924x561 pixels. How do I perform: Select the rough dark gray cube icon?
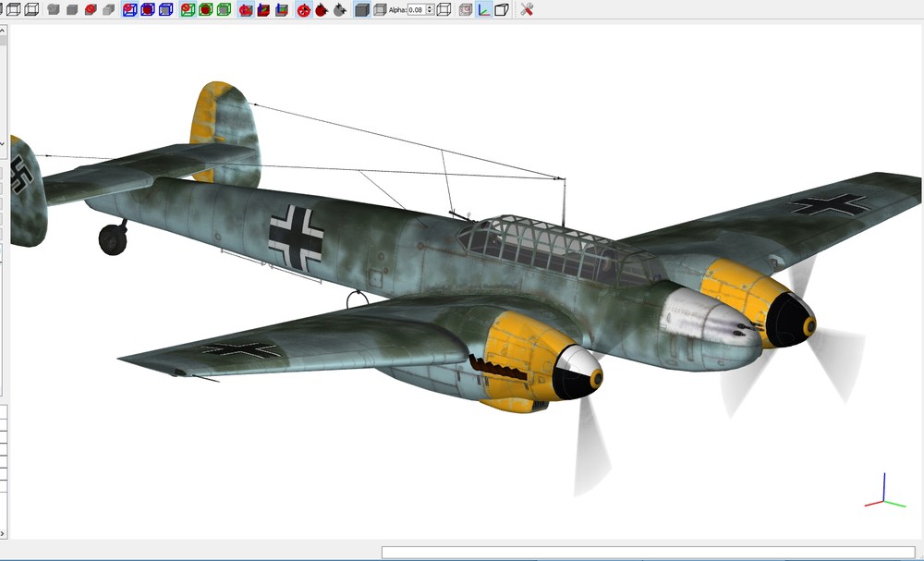(x=54, y=9)
